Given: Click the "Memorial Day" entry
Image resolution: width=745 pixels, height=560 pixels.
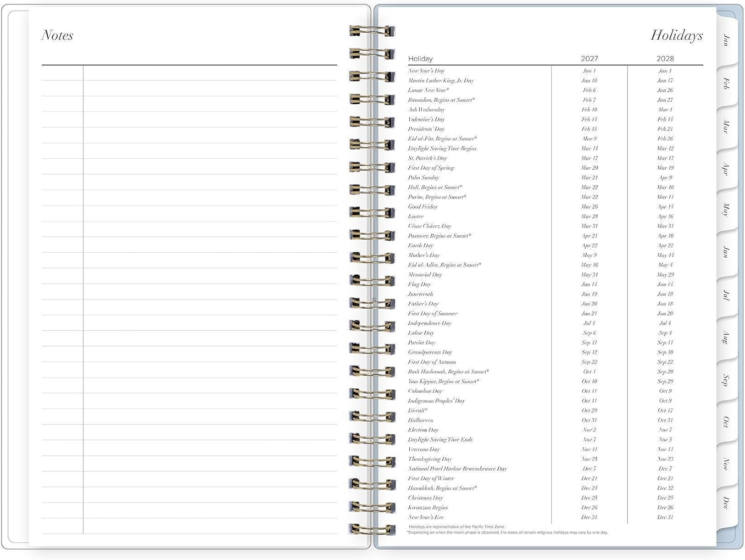Looking at the screenshot, I should [425, 275].
